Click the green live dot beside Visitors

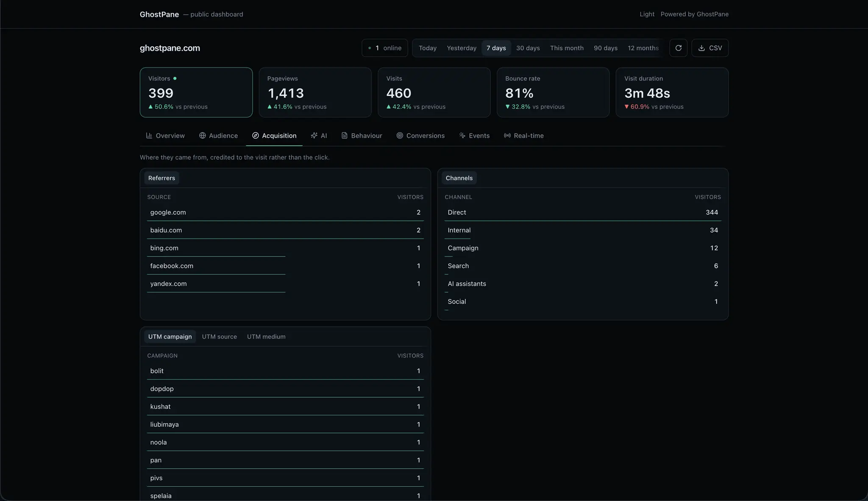[x=175, y=78]
